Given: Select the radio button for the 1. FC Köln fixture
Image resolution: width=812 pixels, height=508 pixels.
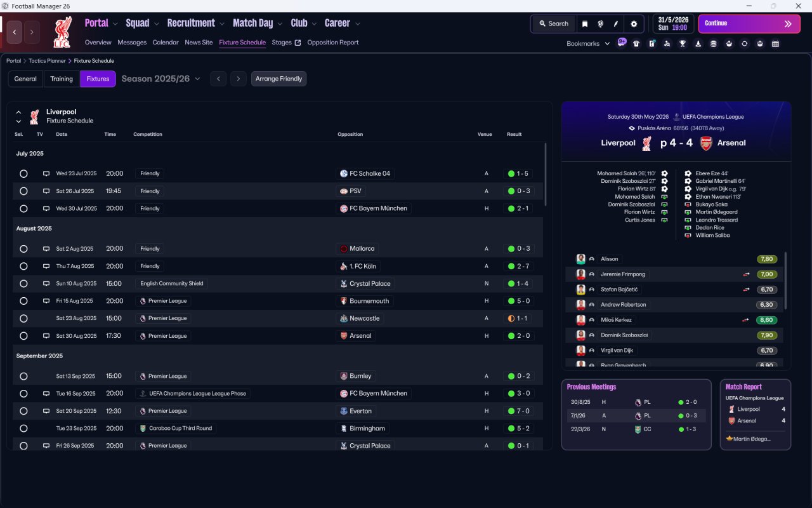Looking at the screenshot, I should point(23,266).
